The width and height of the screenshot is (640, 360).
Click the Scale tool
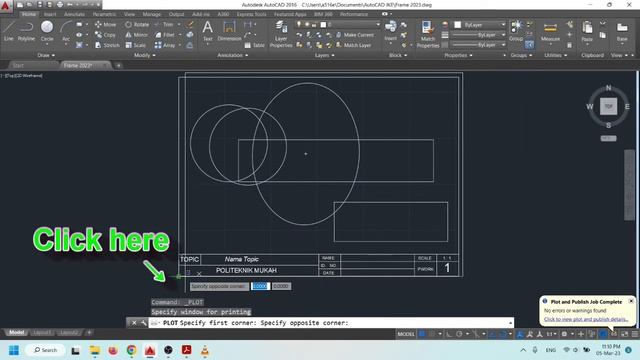point(135,45)
